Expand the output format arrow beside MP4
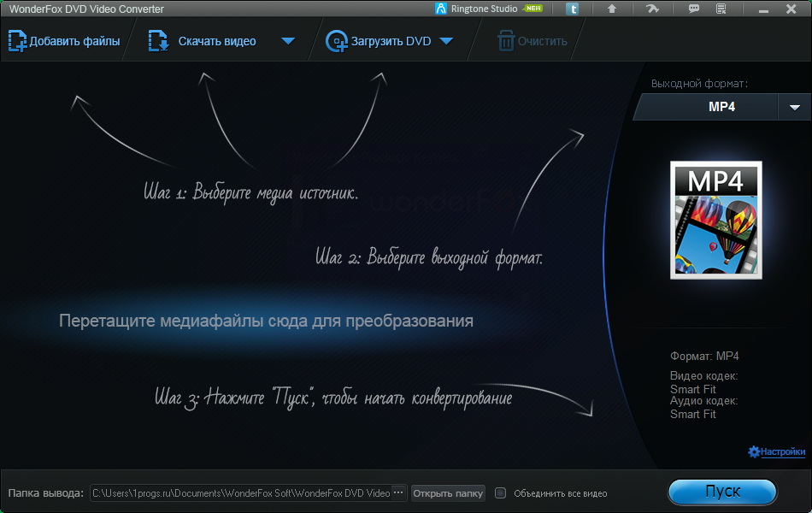 pyautogui.click(x=794, y=107)
